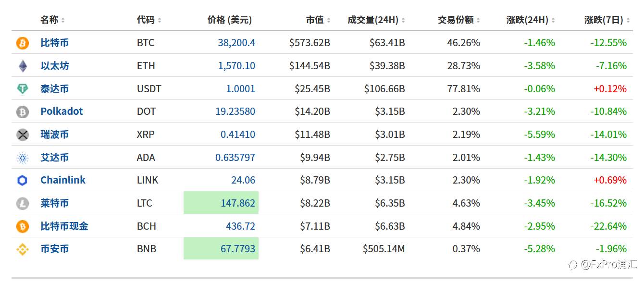644x283 pixels.
Task: Click the ADA price 0.635797
Action: click(x=235, y=158)
